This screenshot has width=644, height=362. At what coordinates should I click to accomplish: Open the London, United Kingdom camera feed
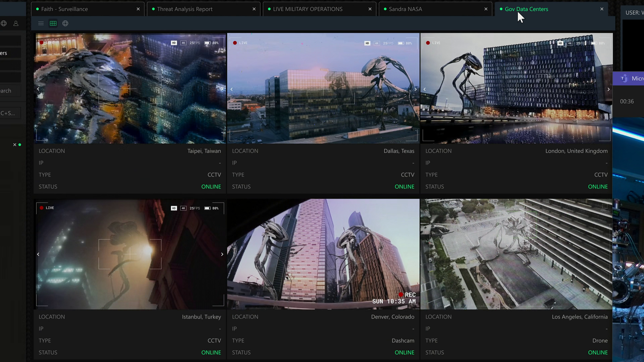[517, 88]
